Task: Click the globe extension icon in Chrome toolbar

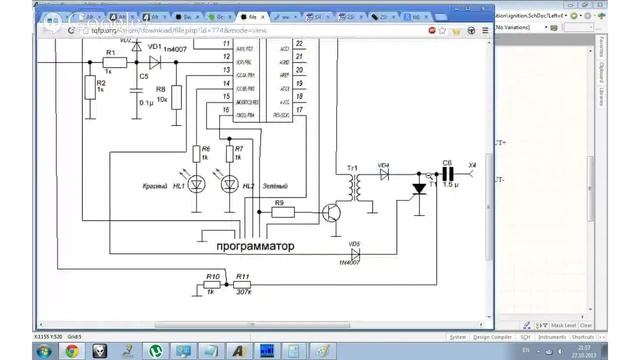Action: tap(471, 30)
